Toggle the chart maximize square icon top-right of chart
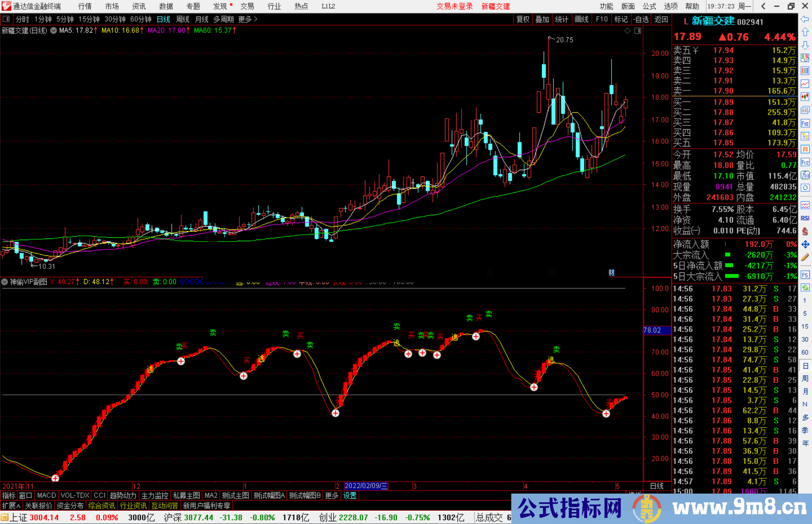The image size is (812, 524). [638, 31]
